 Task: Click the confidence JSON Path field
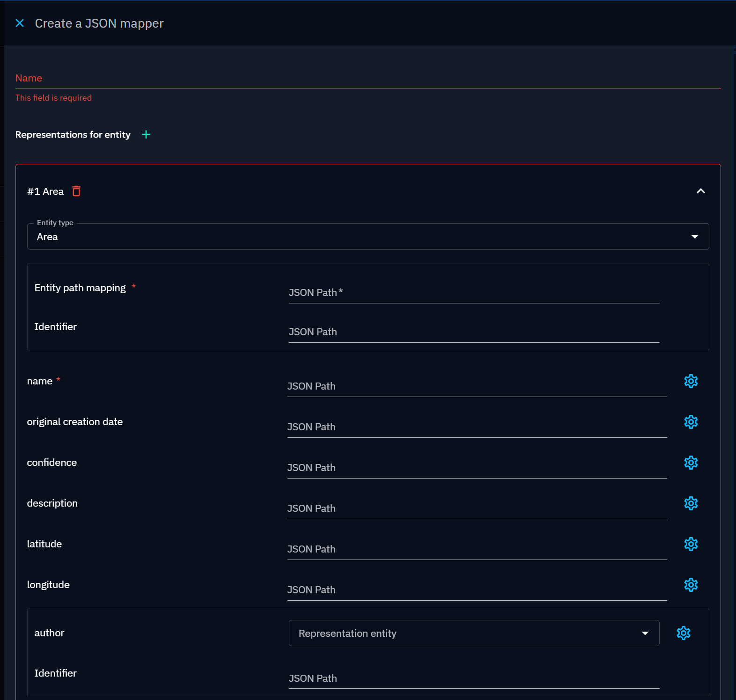point(477,468)
